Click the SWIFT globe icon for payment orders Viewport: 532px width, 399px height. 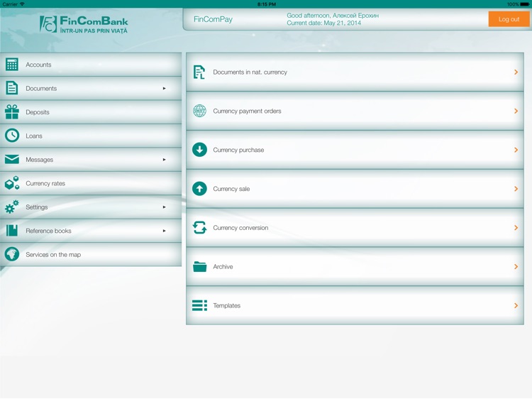coord(199,111)
